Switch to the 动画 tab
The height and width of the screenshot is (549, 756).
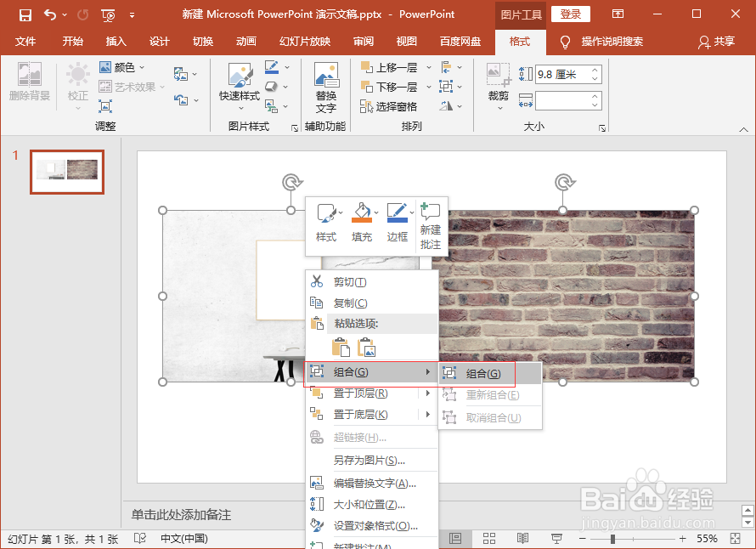click(x=245, y=42)
